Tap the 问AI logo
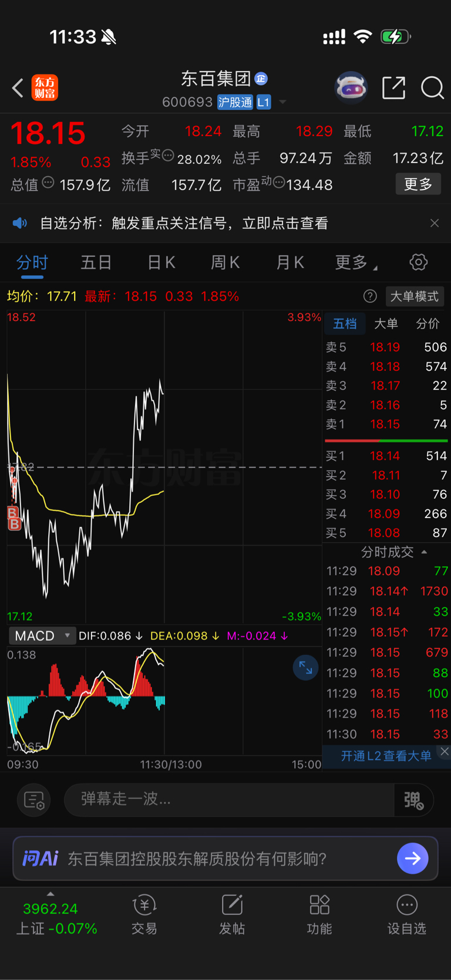Image resolution: width=451 pixels, height=980 pixels. point(40,859)
